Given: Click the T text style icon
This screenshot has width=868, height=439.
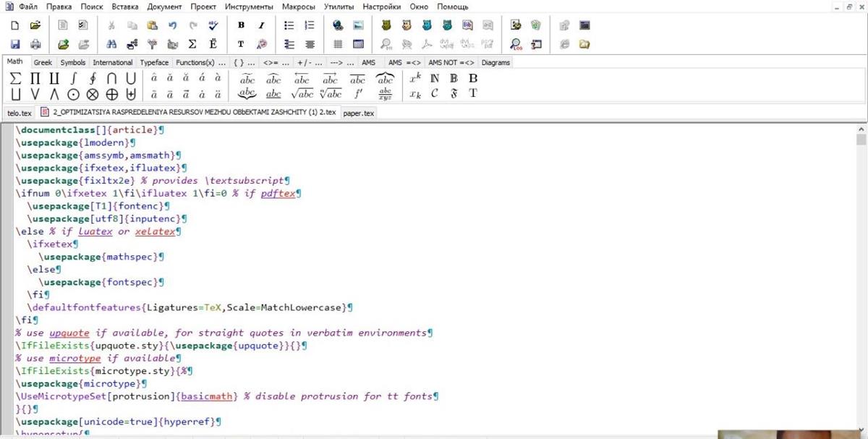Looking at the screenshot, I should 241,44.
